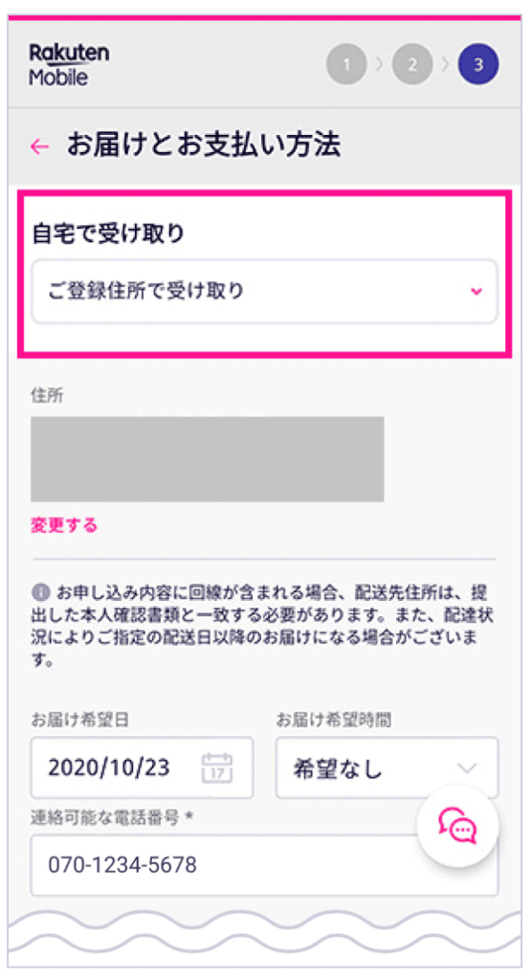Open the お届け希望時間 dropdown showing 希望なし
The width and height of the screenshot is (531, 980).
point(387,768)
